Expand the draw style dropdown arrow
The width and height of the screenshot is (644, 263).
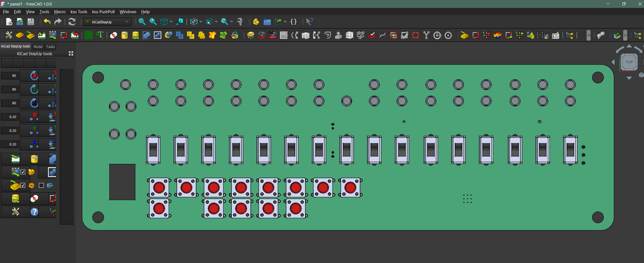click(201, 22)
